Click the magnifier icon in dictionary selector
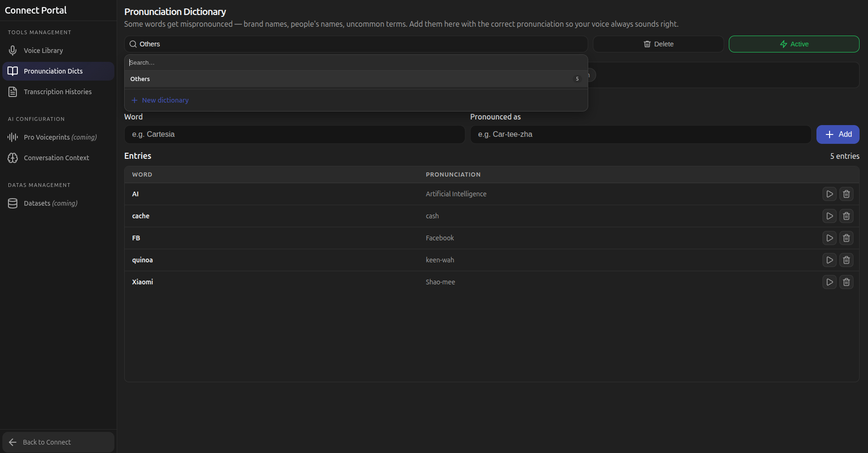The image size is (868, 453). click(133, 44)
